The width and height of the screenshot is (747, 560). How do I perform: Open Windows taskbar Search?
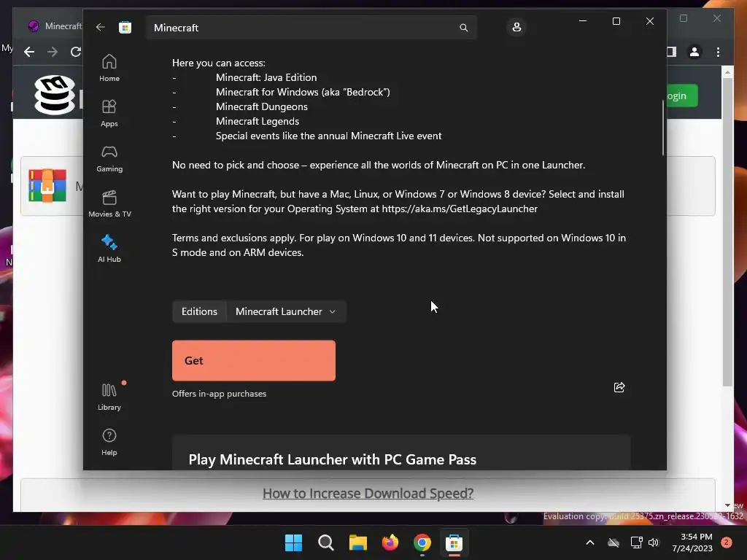[326, 542]
